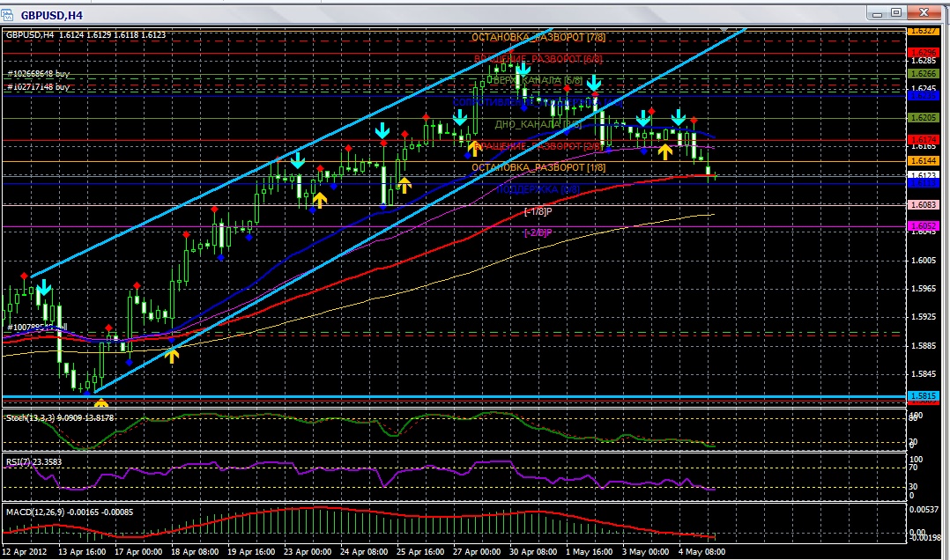Click the cyan 1.5815 price tag
The width and height of the screenshot is (950, 560).
923,396
